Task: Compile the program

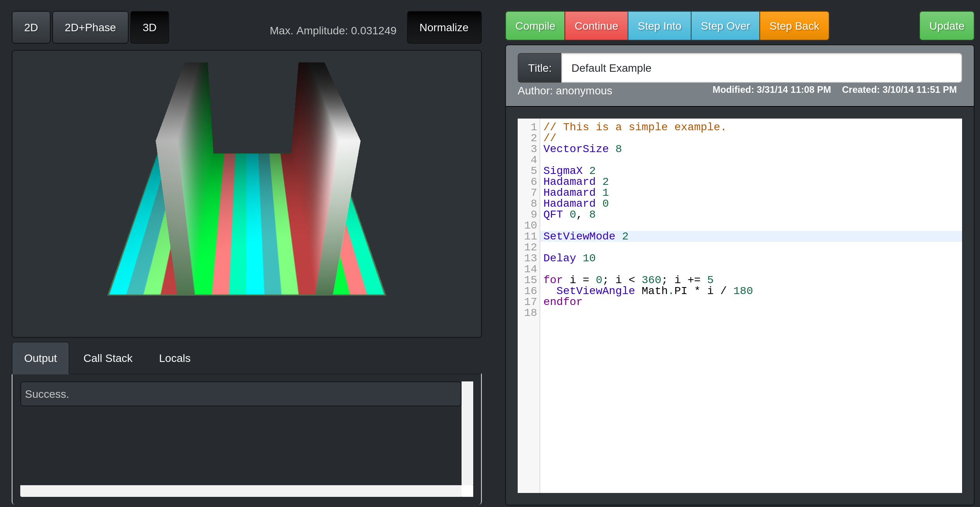Action: 535,26
